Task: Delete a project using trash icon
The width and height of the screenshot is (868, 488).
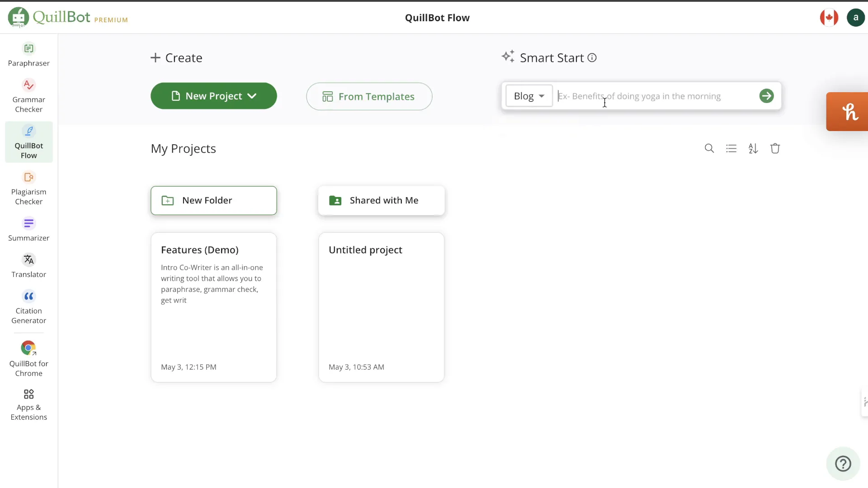Action: click(776, 148)
